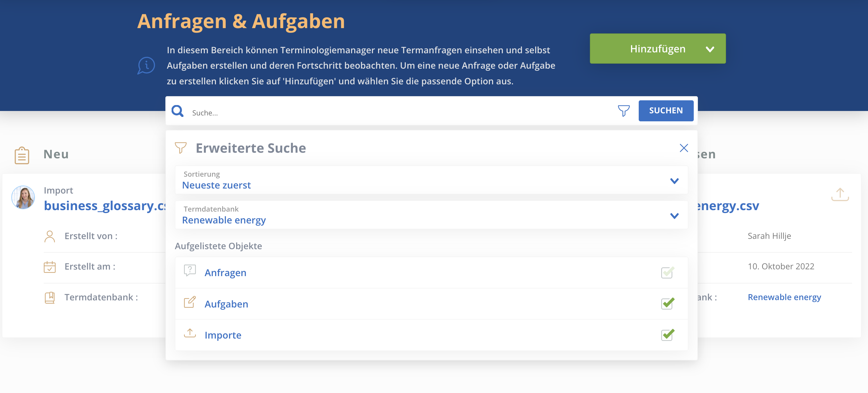Open the Sortierung dropdown

click(x=431, y=180)
